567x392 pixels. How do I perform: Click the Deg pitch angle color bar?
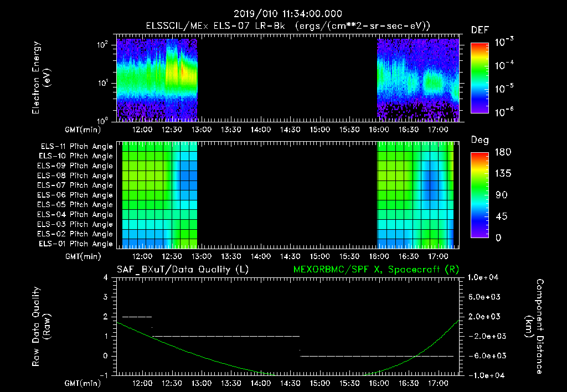(480, 195)
